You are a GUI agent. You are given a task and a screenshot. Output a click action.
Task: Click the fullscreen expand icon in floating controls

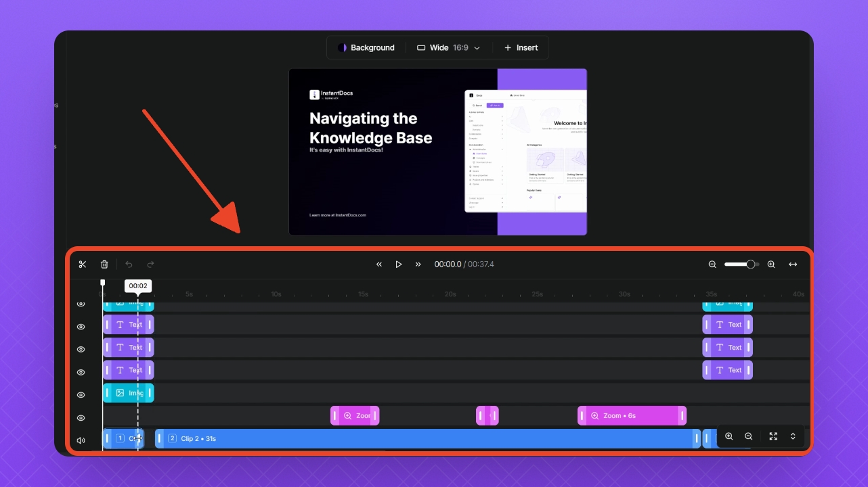click(773, 437)
